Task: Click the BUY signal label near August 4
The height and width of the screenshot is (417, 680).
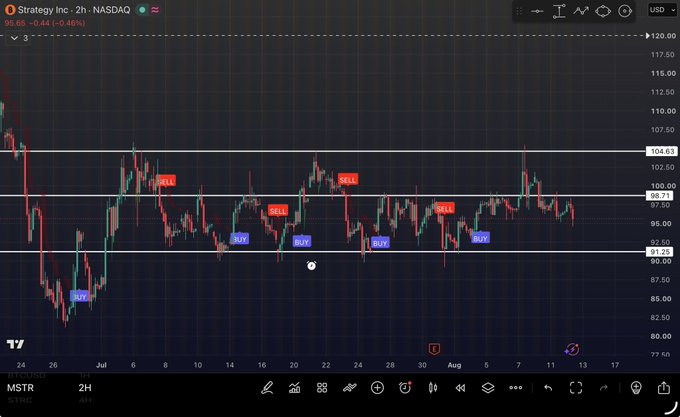Action: (x=481, y=238)
